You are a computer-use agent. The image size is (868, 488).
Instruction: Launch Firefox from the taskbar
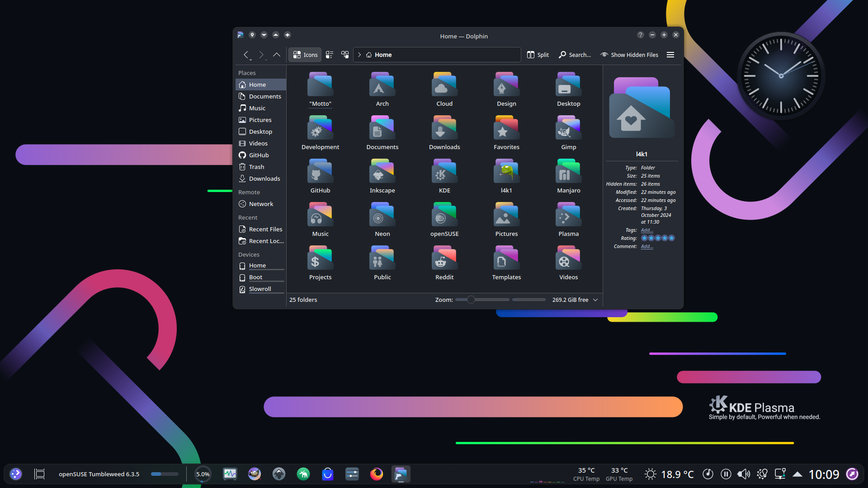376,474
